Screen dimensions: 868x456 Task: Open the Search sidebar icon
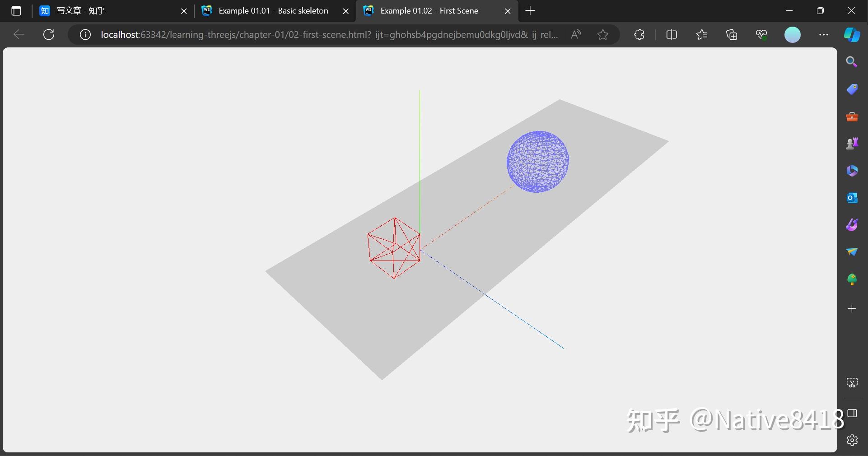[852, 61]
